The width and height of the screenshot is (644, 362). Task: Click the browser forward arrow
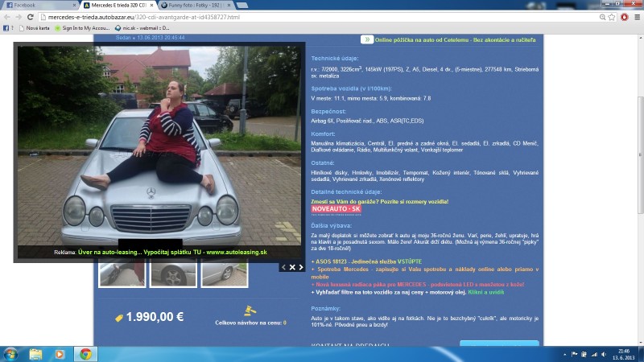click(19, 17)
